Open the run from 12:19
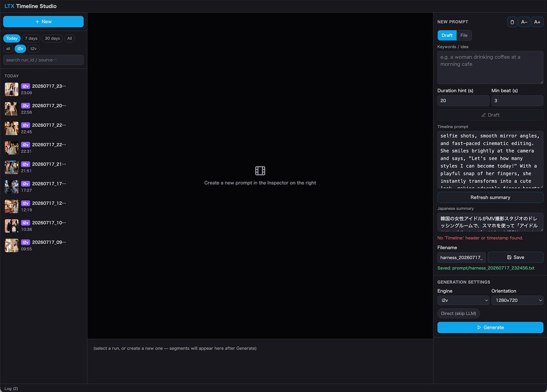 click(43, 206)
